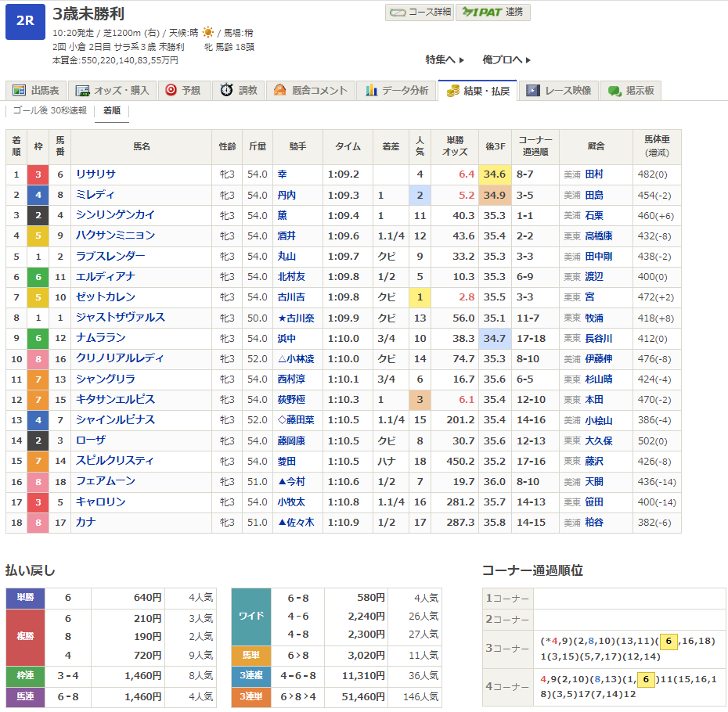Click the 2R race number badge

point(25,21)
